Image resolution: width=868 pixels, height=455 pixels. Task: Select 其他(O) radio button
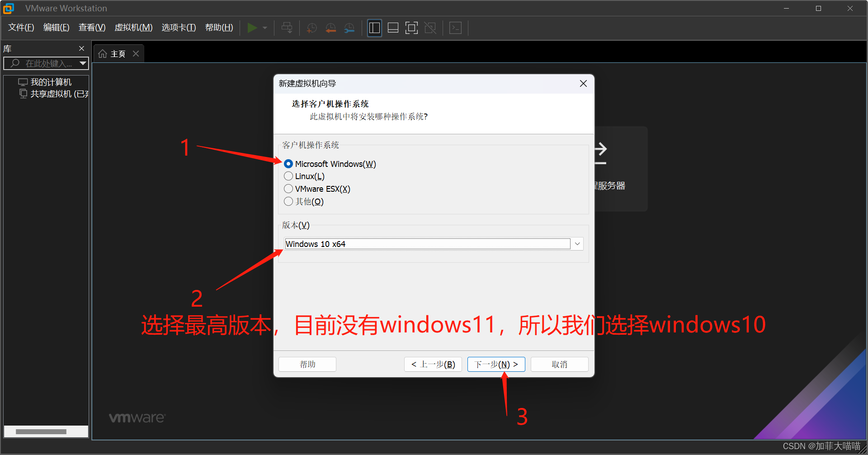pos(288,202)
